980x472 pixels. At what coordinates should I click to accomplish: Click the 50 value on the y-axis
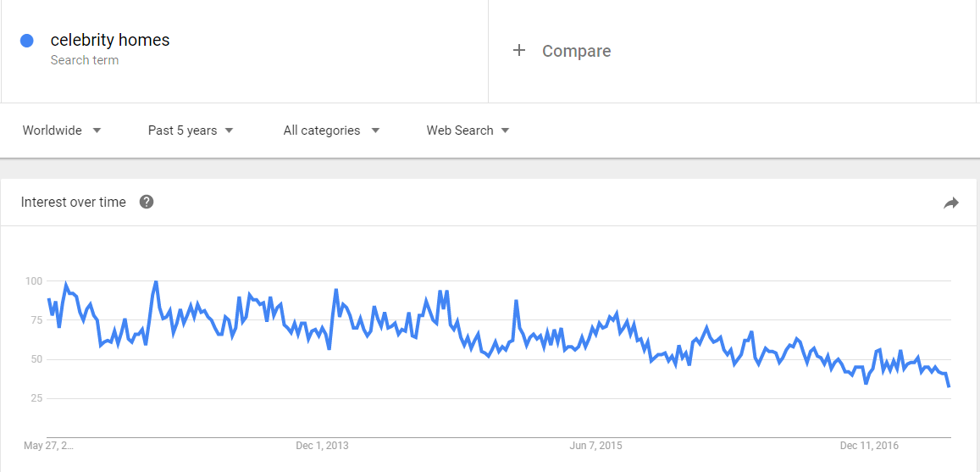[x=35, y=359]
